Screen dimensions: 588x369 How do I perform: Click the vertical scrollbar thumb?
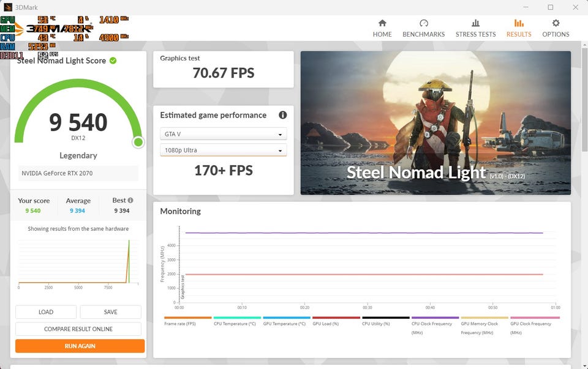tap(584, 99)
